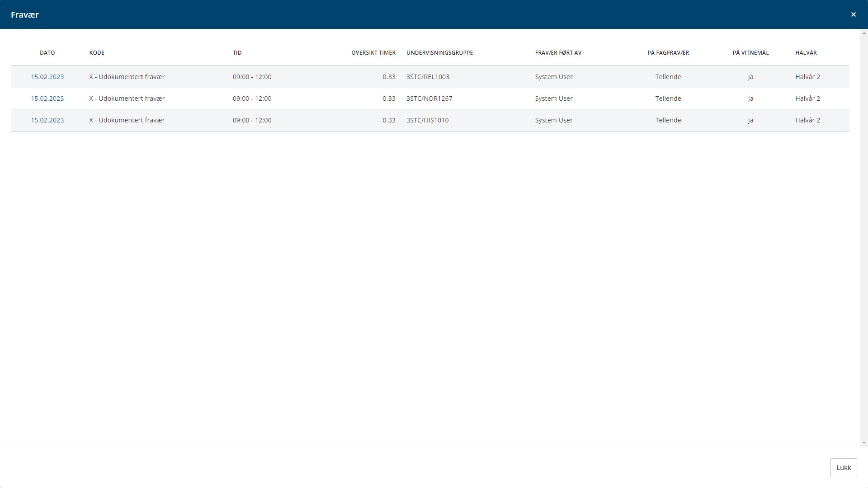Screen dimensions: 868x488
Task: Click Tellende in the HIS1010 row
Action: click(668, 120)
